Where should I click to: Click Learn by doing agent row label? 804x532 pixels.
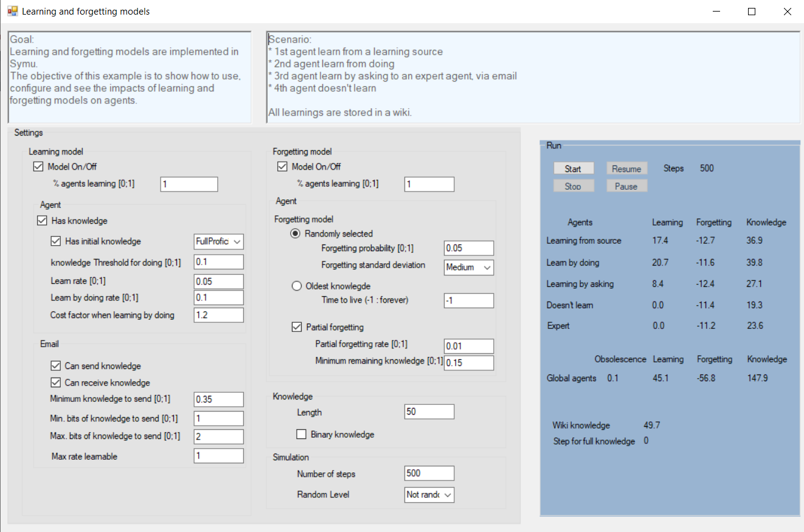[573, 263]
